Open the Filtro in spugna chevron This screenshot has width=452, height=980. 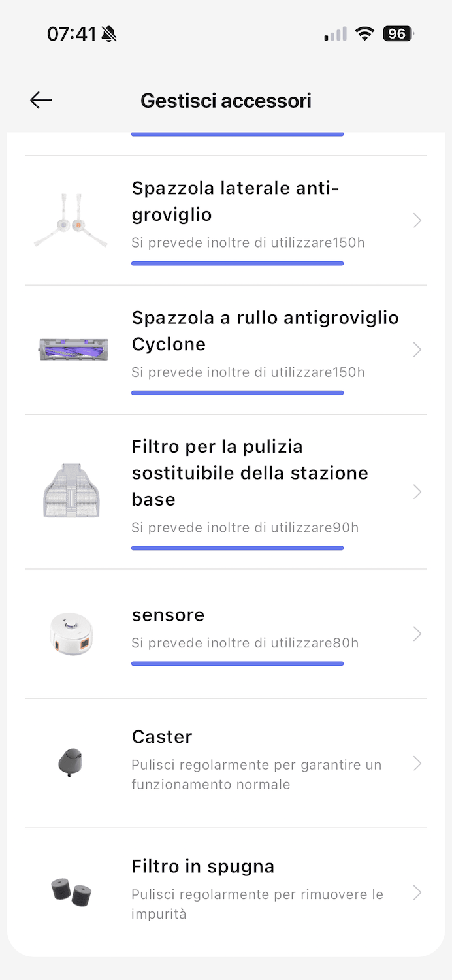pyautogui.click(x=417, y=892)
